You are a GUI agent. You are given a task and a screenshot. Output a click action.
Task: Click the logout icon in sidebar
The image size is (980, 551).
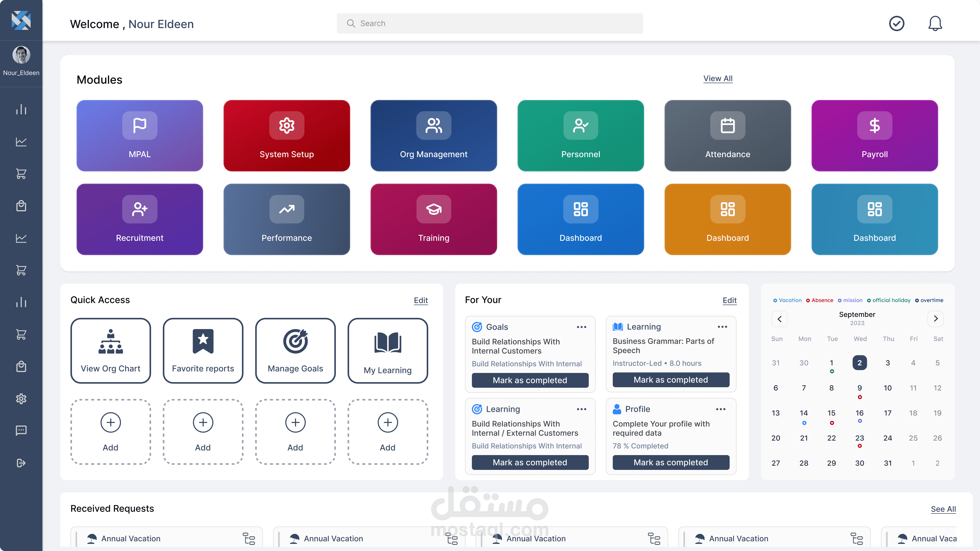(21, 463)
